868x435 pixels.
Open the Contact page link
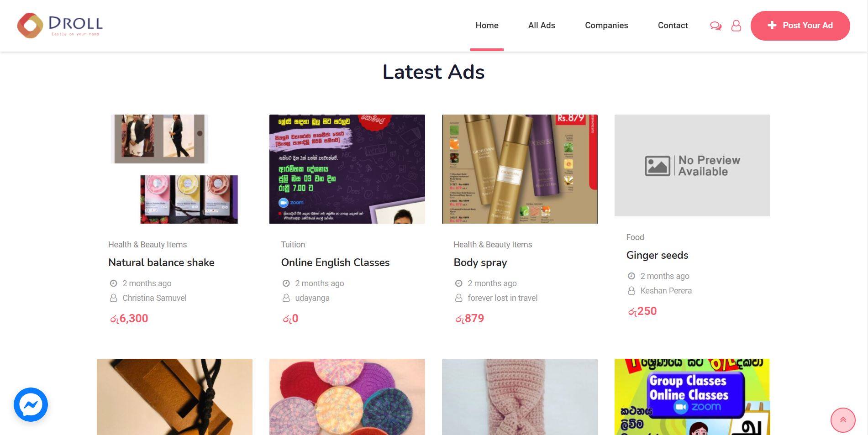(673, 26)
